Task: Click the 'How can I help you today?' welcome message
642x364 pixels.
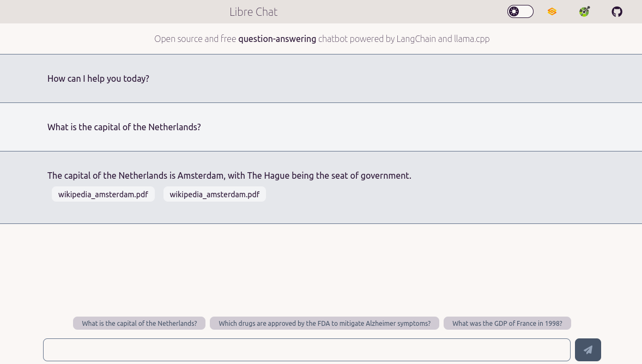Action: point(98,78)
